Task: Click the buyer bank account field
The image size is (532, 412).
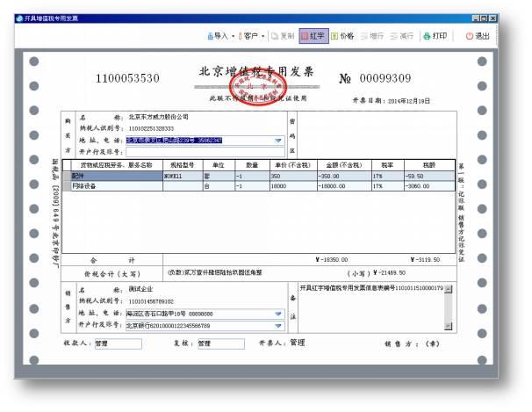Action: 205,152
